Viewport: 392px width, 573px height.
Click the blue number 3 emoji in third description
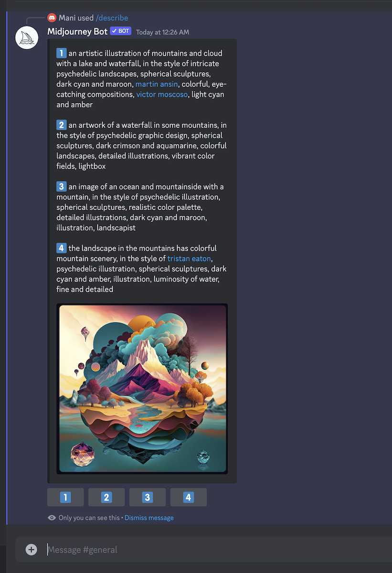pos(61,187)
